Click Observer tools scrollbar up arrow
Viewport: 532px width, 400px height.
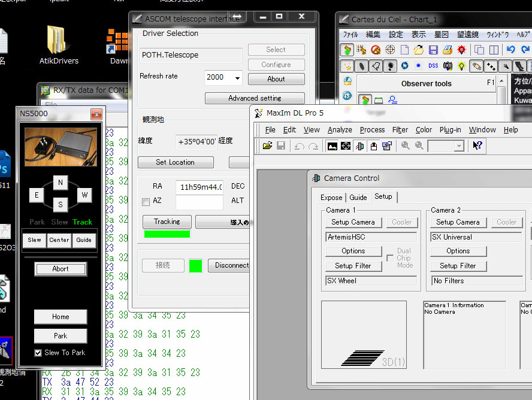pyautogui.click(x=501, y=81)
